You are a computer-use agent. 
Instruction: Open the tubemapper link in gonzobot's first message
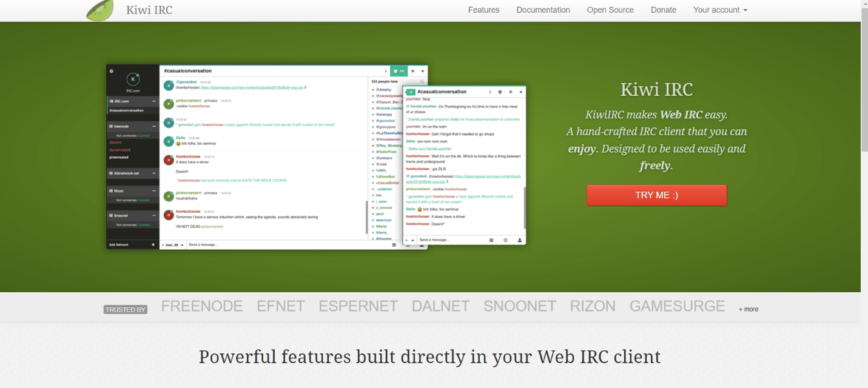pyautogui.click(x=252, y=87)
